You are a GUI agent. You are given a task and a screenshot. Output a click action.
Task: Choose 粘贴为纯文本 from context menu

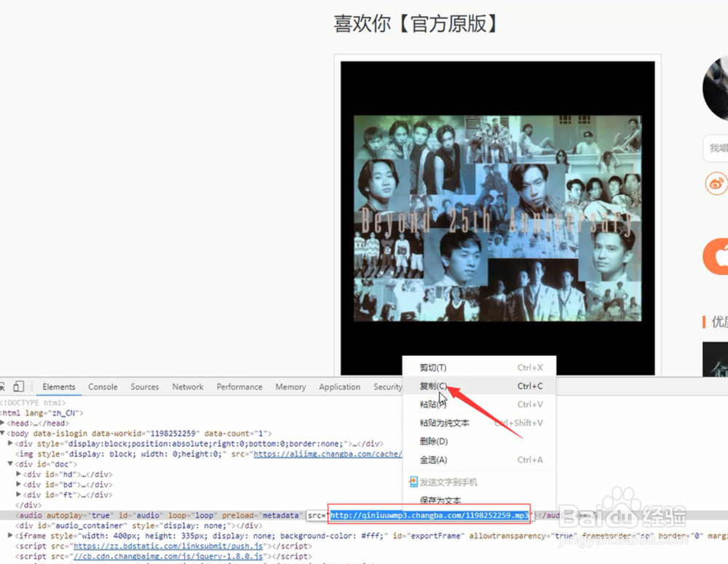479,423
